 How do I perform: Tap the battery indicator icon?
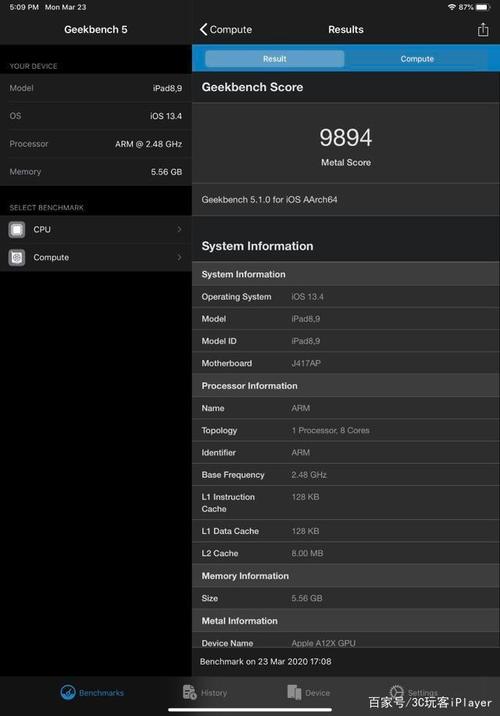482,7
